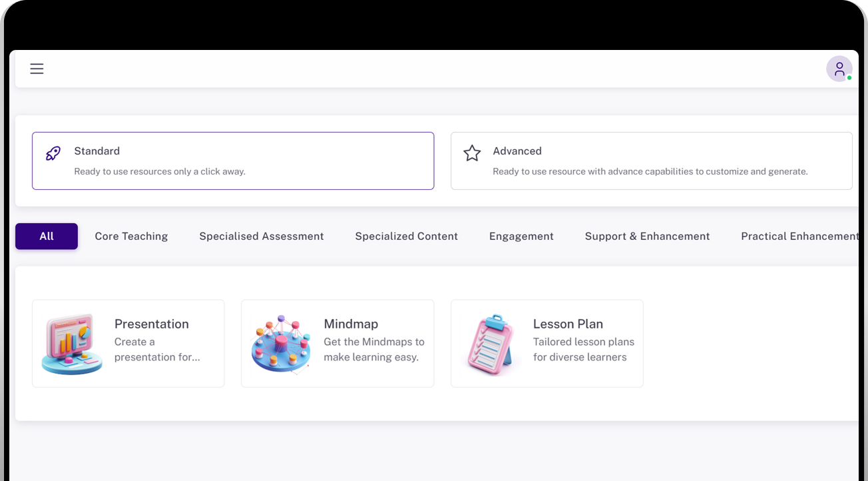Open the user profile avatar
868x481 pixels.
[839, 69]
